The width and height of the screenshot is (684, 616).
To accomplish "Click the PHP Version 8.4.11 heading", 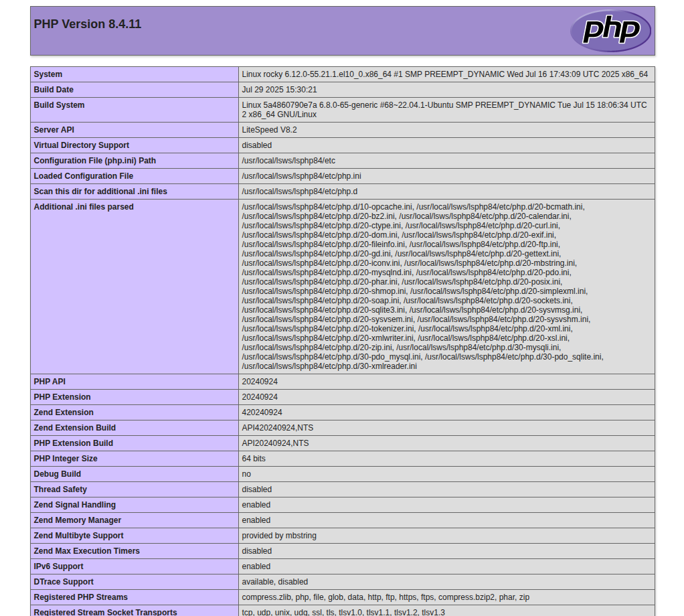I will pos(88,24).
